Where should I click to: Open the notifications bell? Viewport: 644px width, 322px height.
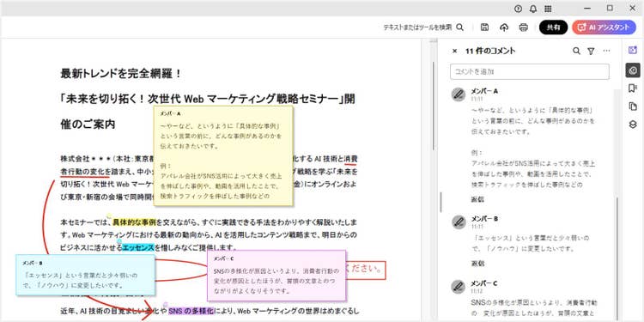(532, 9)
